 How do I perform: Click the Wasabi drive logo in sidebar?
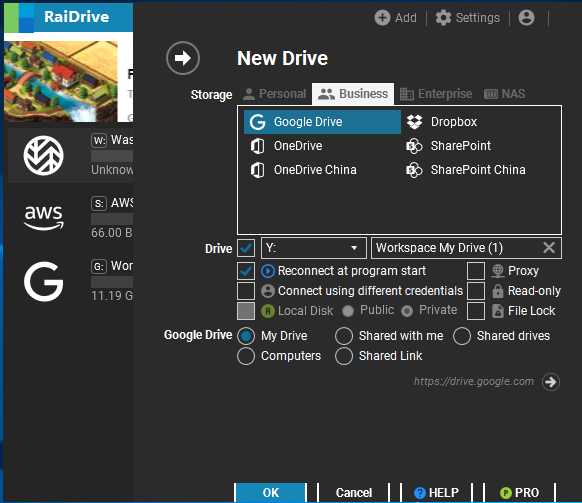click(x=43, y=156)
